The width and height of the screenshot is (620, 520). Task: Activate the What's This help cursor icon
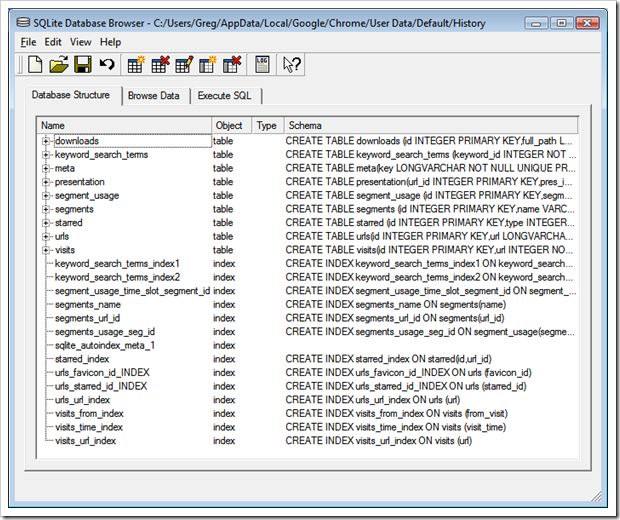pos(292,66)
